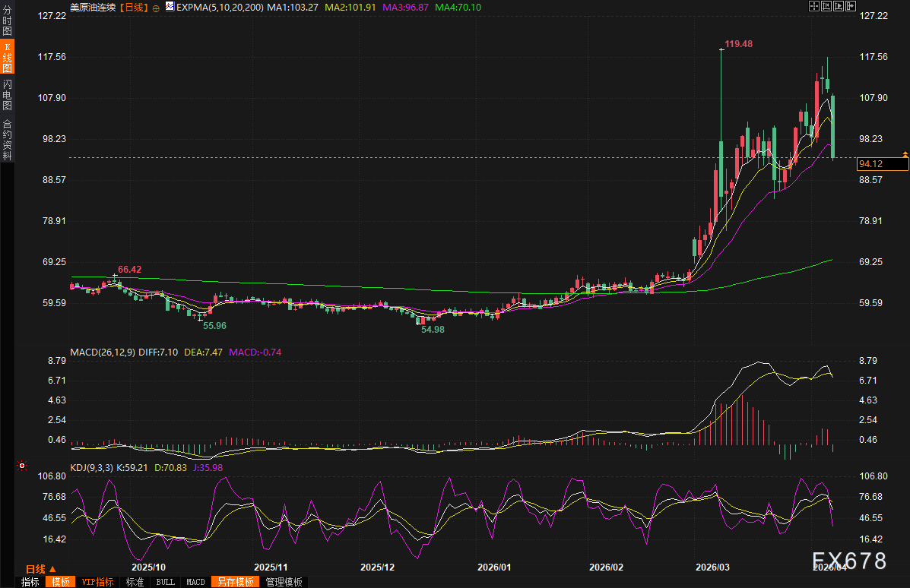
Task: Toggle the 模板 template mode button
Action: 60,582
